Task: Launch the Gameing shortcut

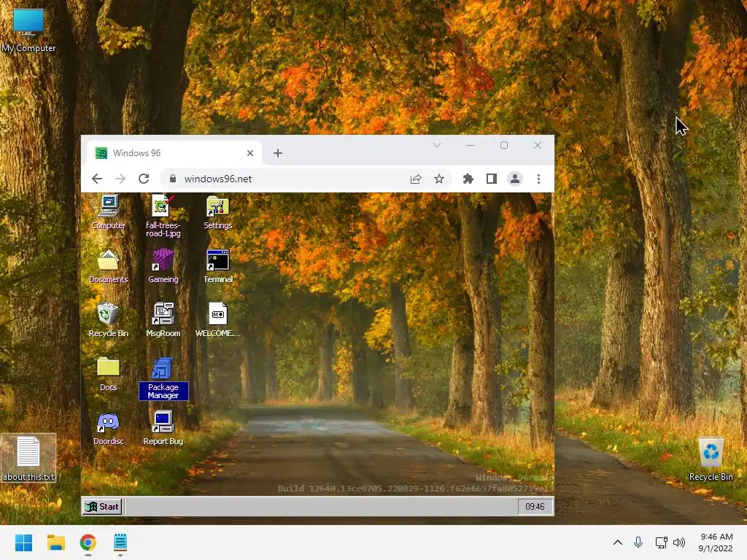Action: pos(163,266)
